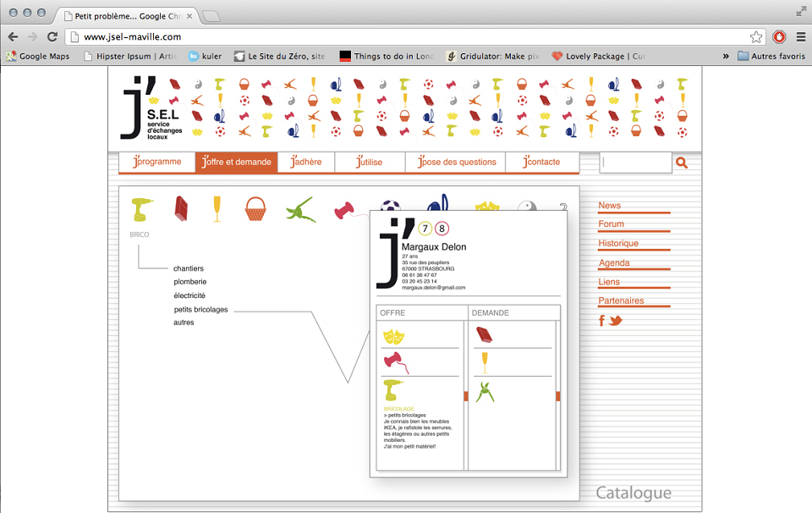This screenshot has height=513, width=812.
Task: Open the Facebook icon link
Action: [x=601, y=321]
